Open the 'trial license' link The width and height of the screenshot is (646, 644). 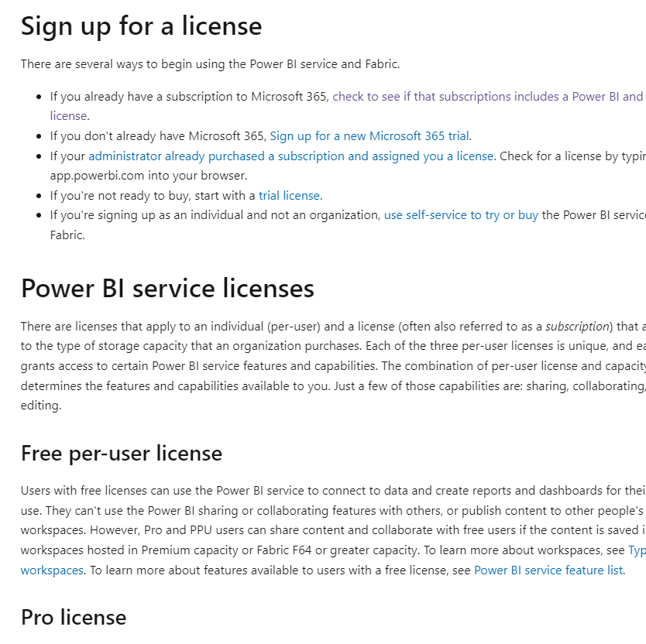click(289, 195)
